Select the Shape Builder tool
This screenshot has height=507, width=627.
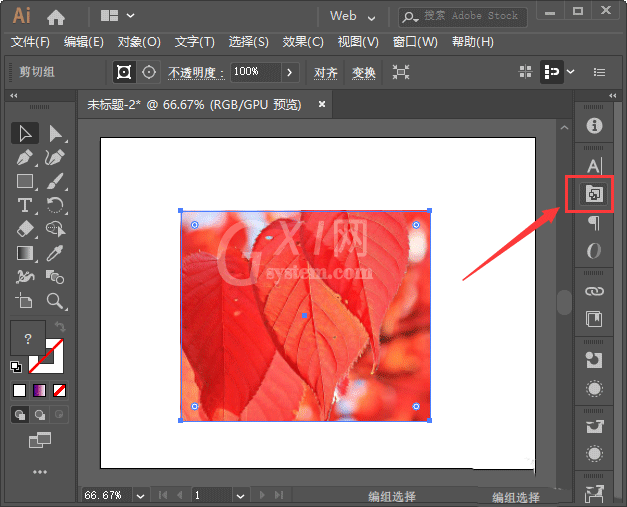55,230
